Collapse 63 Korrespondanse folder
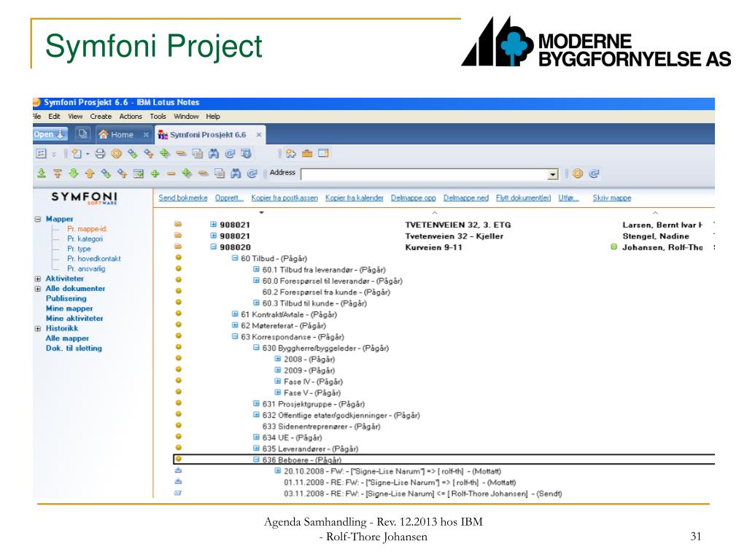The height and width of the screenshot is (560, 747). (x=235, y=337)
